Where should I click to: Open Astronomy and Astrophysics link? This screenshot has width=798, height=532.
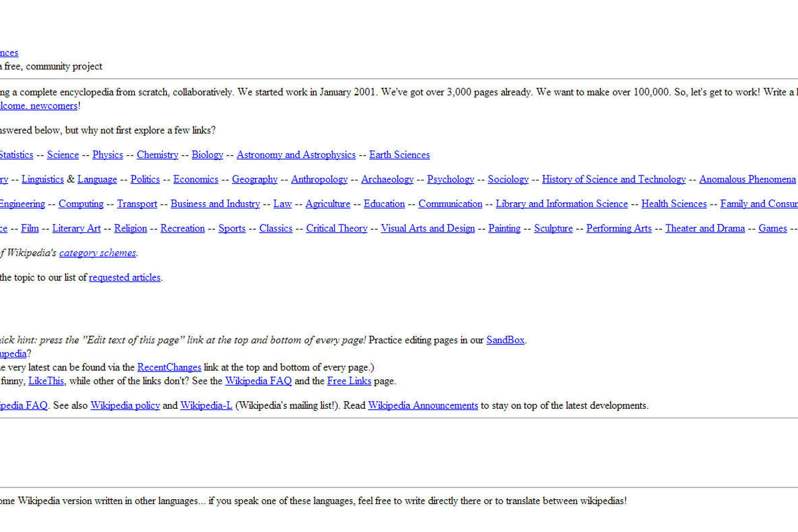click(296, 155)
